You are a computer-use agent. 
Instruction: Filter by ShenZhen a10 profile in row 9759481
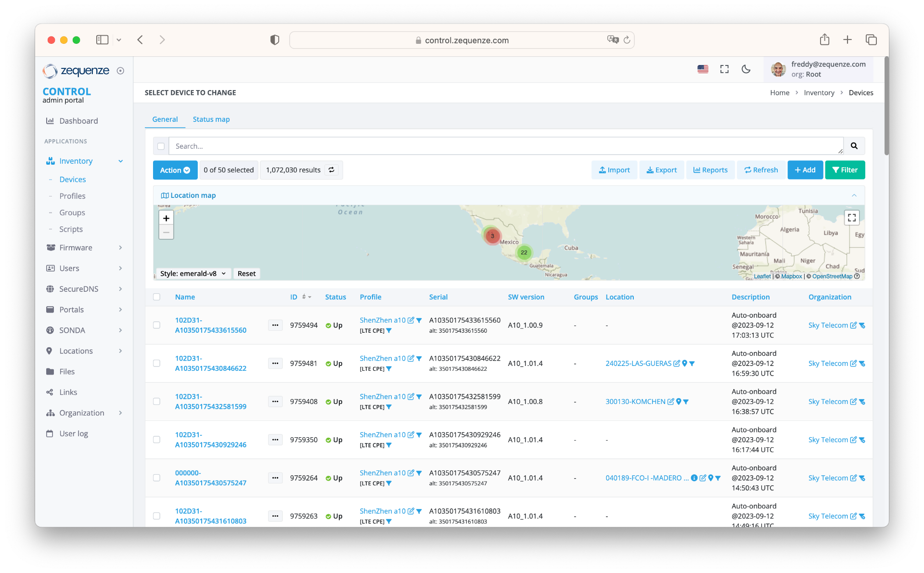(x=419, y=359)
